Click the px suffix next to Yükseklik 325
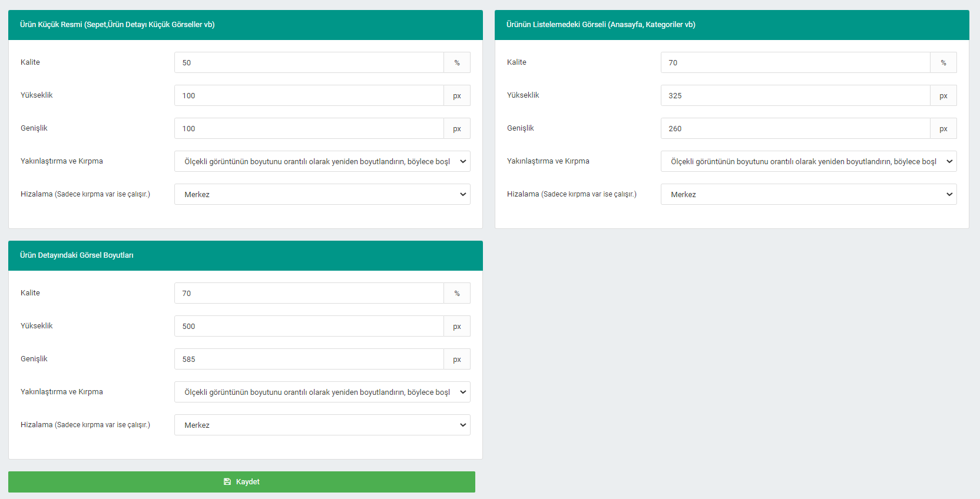Image resolution: width=980 pixels, height=499 pixels. coord(943,95)
